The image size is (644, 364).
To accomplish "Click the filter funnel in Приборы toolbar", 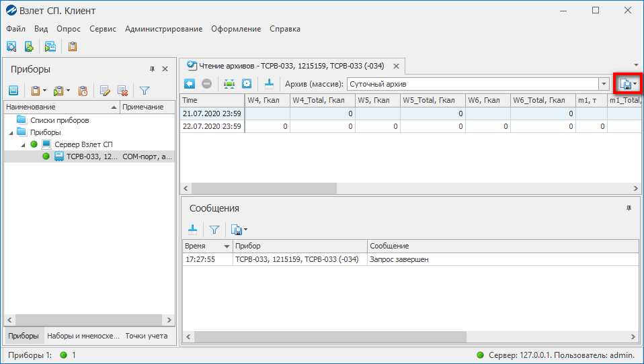I will (144, 91).
